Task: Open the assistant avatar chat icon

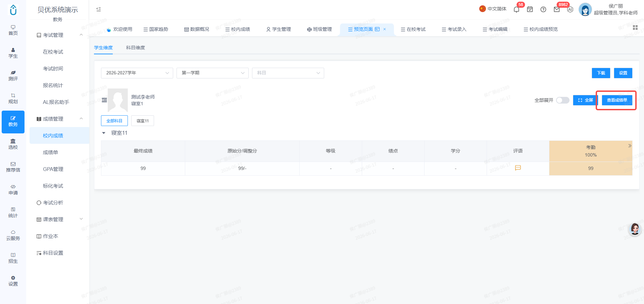Action: [x=635, y=229]
